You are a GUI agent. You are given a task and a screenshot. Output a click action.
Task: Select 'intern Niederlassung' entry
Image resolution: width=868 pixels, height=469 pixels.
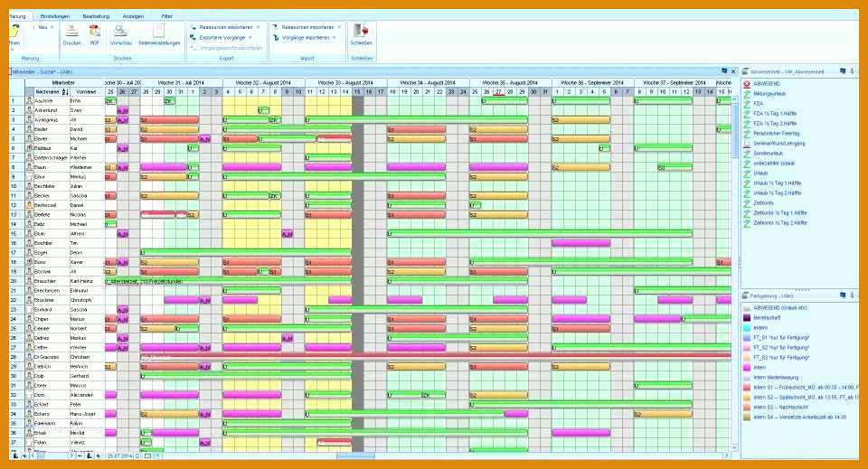pyautogui.click(x=776, y=377)
